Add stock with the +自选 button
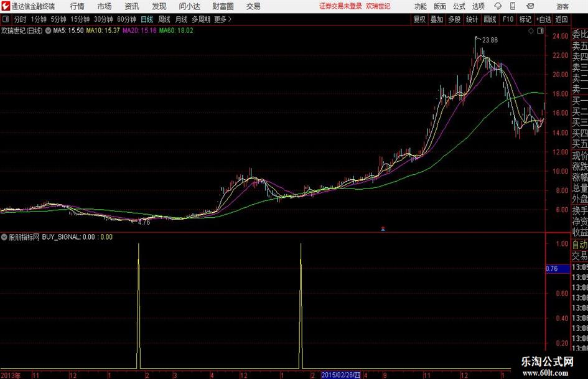Image resolution: width=588 pixels, height=379 pixels. click(543, 19)
